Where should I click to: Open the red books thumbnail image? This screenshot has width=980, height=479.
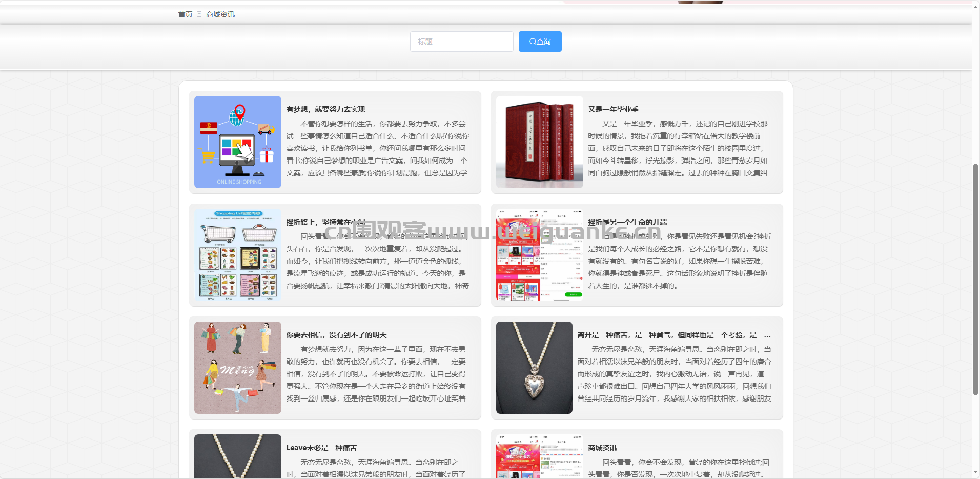pos(540,142)
